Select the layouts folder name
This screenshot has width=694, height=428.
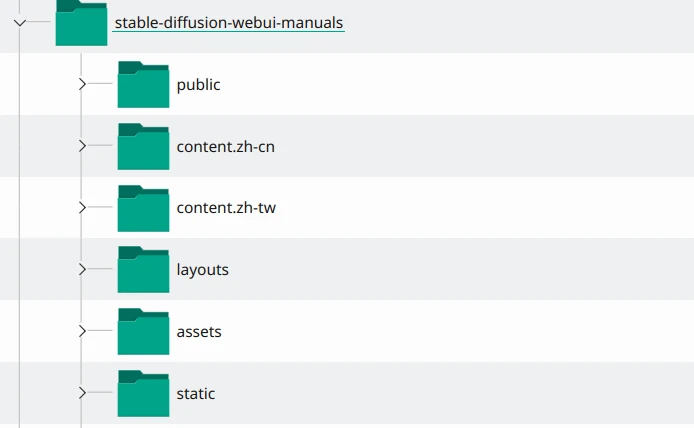pos(202,270)
